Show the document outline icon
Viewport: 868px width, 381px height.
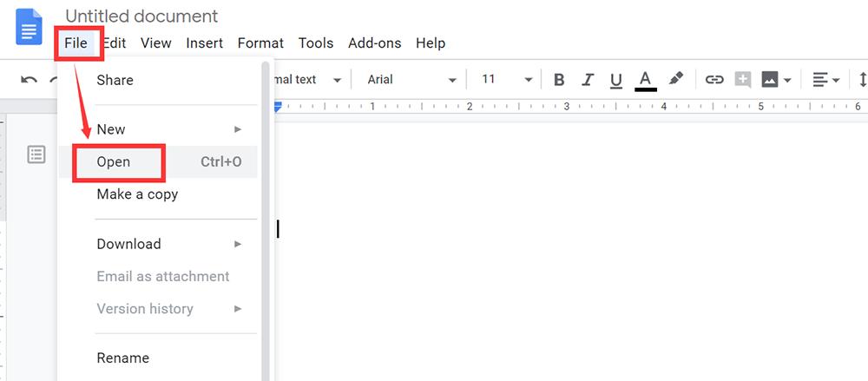[x=36, y=154]
